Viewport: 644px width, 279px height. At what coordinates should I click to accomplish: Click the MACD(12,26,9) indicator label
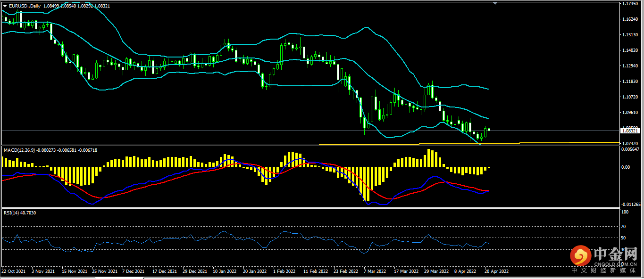pos(24,150)
